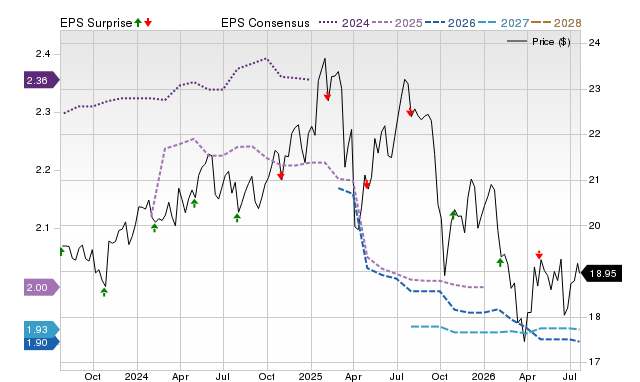The height and width of the screenshot is (382, 640).
Task: Select the green surprise arrow near February 2024
Action: [x=154, y=228]
